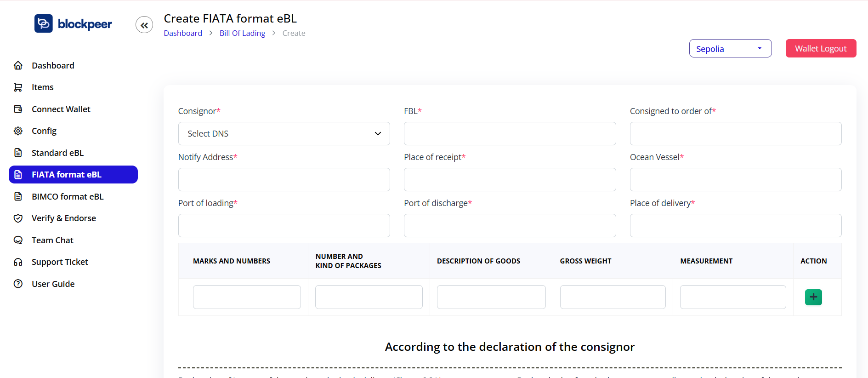Focus the FBL input field
This screenshot has height=378, width=868.
pyautogui.click(x=510, y=133)
